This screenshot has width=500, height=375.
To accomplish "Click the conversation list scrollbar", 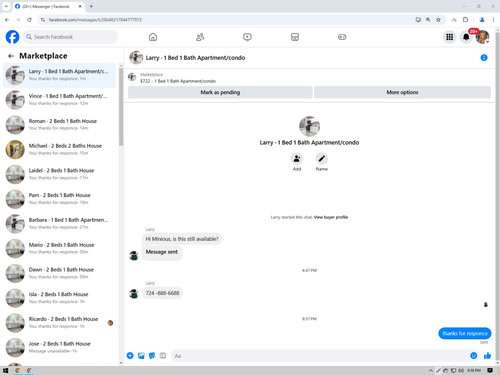I will coord(121,107).
